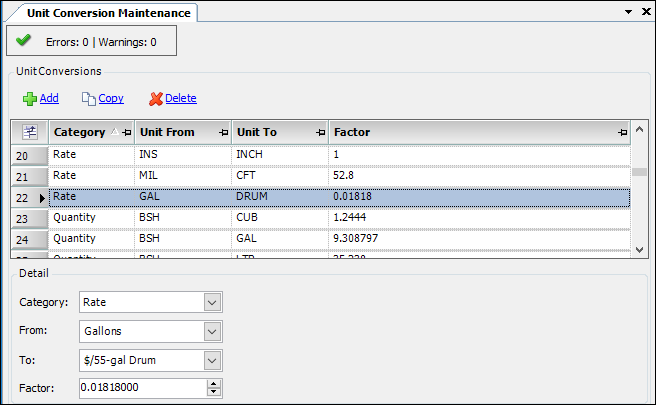Click the Factor input field
The height and width of the screenshot is (405, 656).
(x=142, y=388)
